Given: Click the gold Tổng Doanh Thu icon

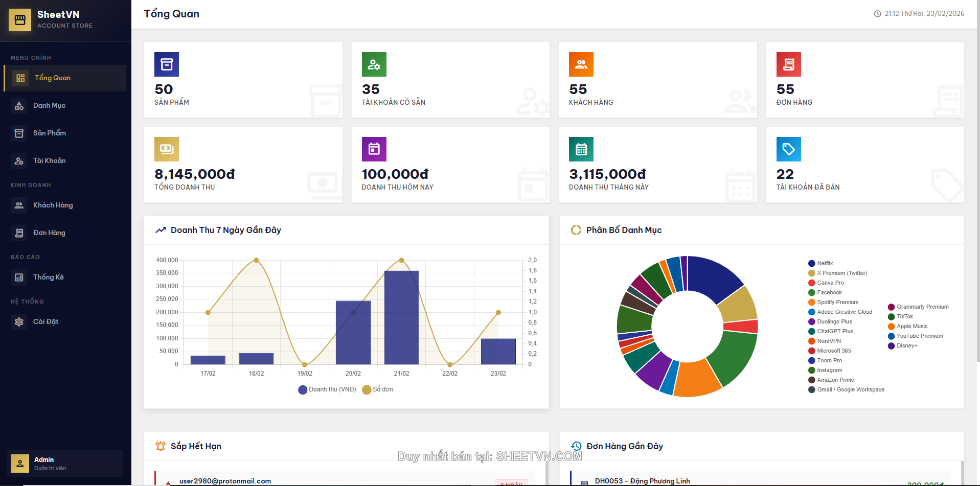Looking at the screenshot, I should point(167,149).
